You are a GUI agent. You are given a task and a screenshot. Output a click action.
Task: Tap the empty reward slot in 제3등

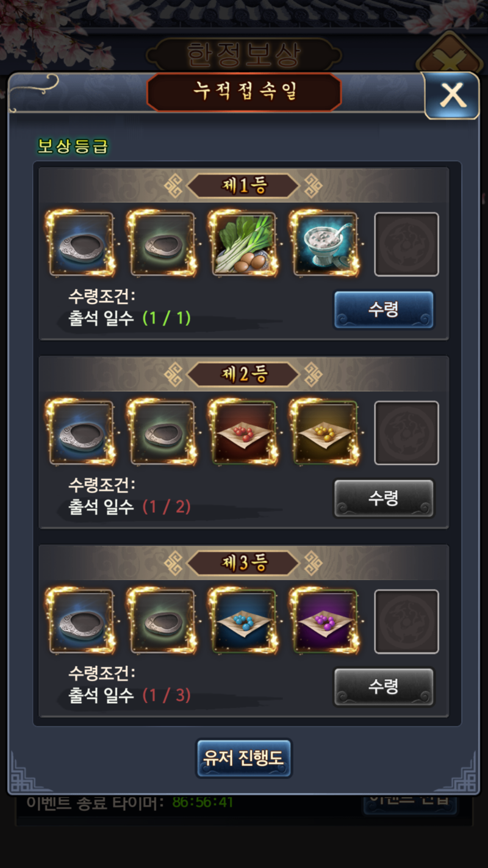406,621
